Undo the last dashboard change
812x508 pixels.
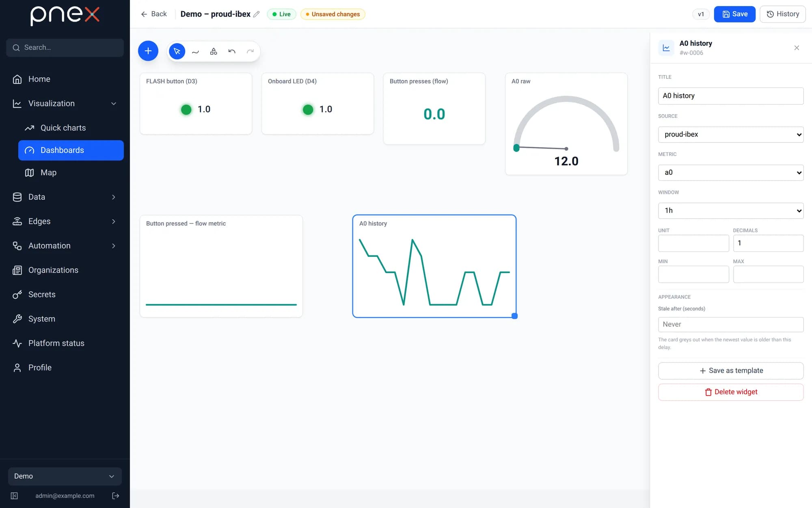(232, 51)
